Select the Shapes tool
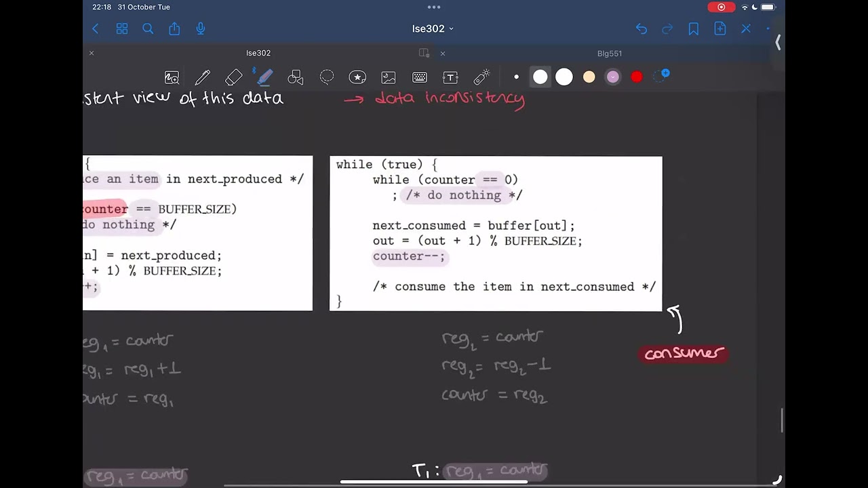Screen dimensions: 868x488 (x=296, y=77)
